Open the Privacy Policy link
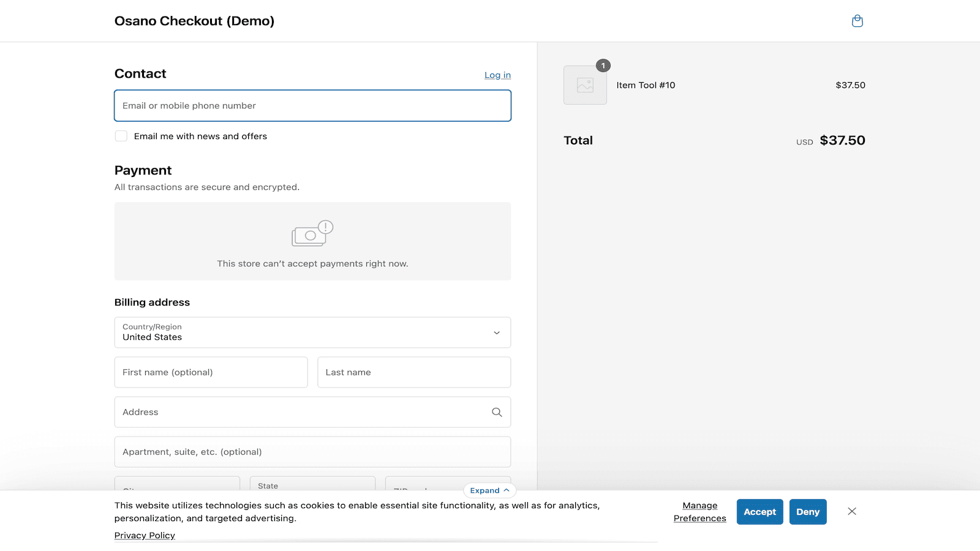This screenshot has width=980, height=551. [x=145, y=535]
